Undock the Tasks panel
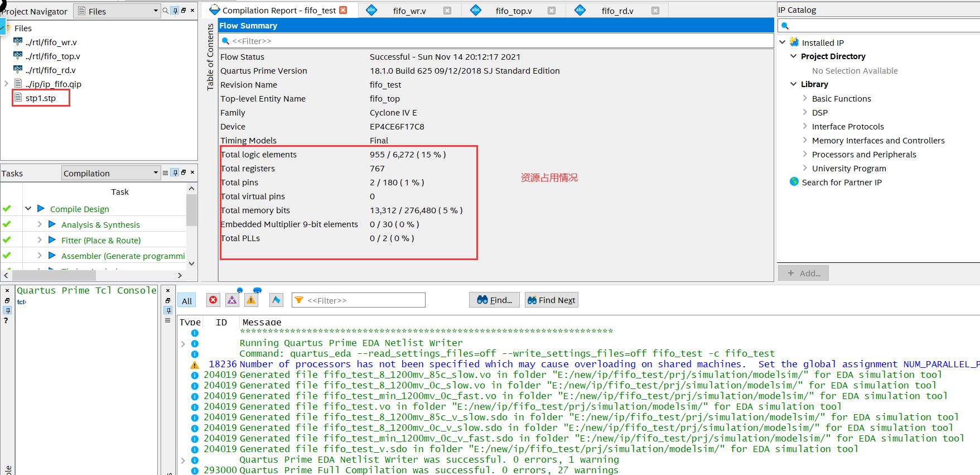980x475 pixels. coord(184,173)
